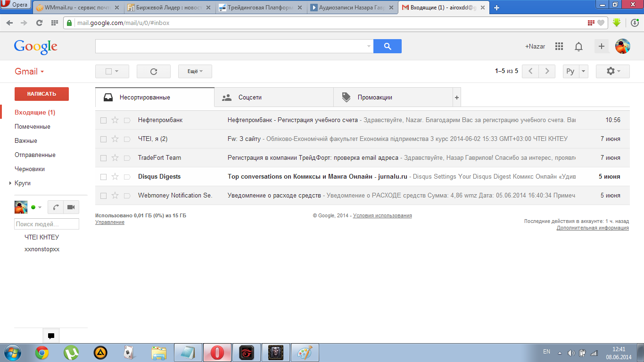Open Отправленные folder
This screenshot has width=644, height=362.
click(x=35, y=155)
